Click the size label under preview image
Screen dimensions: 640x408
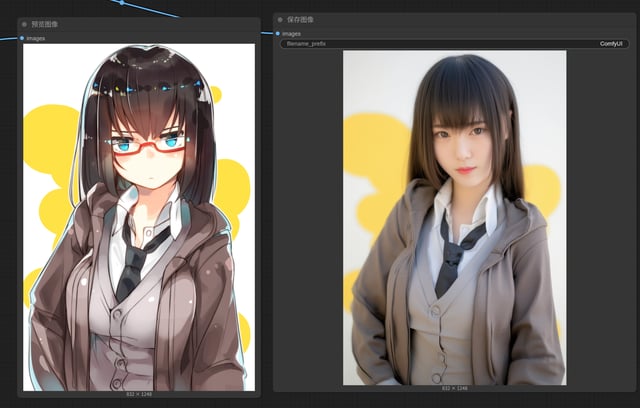(139, 395)
